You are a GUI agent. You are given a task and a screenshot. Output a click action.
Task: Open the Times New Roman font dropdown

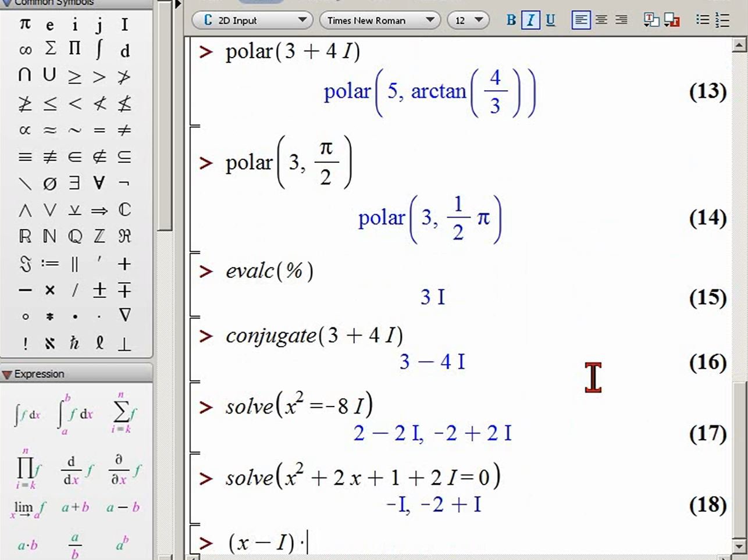coord(380,20)
